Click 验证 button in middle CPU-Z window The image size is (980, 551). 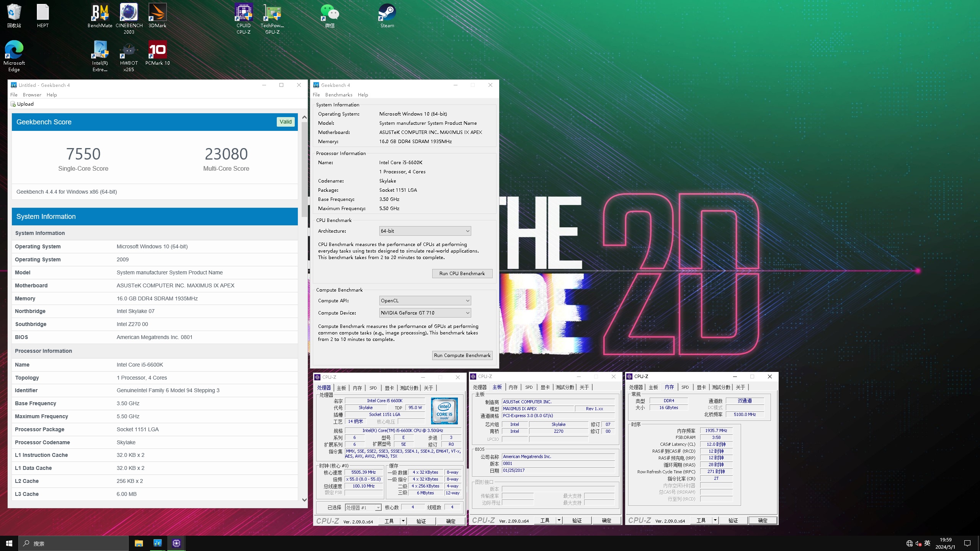(577, 520)
